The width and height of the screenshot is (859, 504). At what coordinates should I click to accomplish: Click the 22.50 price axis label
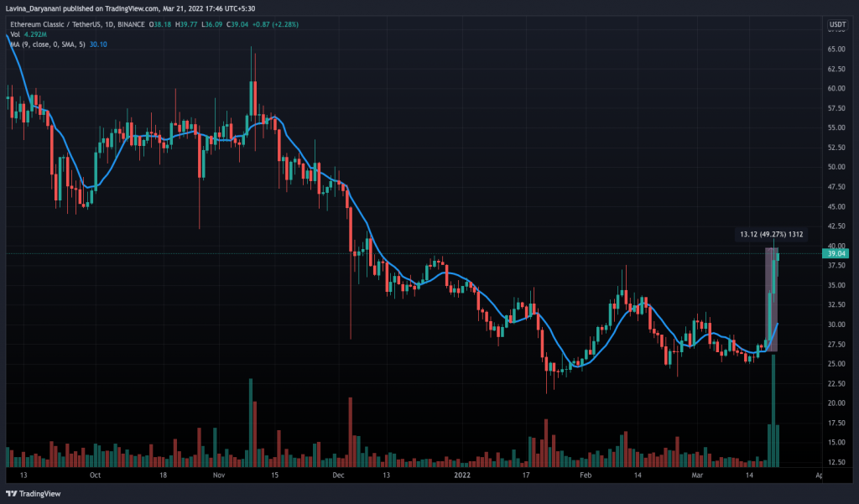pos(836,383)
